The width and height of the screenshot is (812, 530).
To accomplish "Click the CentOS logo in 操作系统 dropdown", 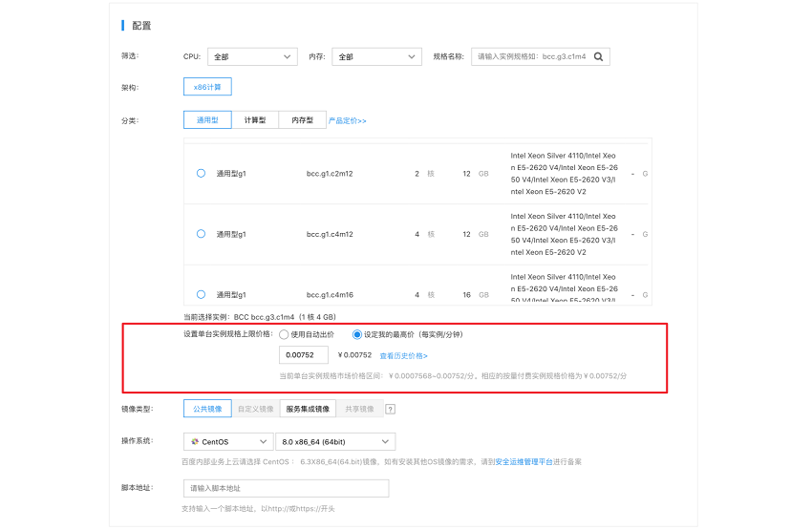I will click(x=195, y=442).
